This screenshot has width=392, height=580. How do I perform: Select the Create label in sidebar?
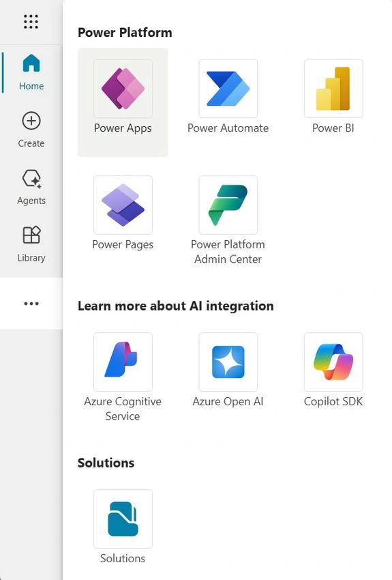point(31,143)
